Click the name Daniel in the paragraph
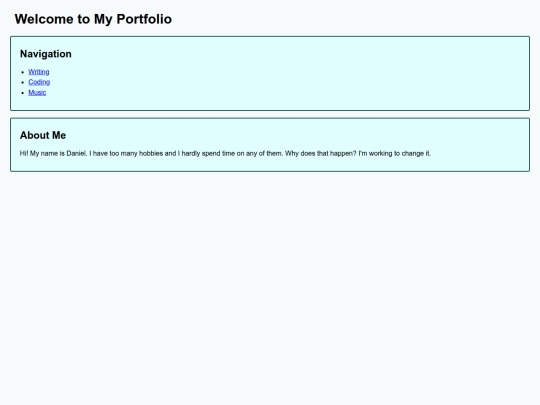This screenshot has height=405, width=540. (76, 154)
